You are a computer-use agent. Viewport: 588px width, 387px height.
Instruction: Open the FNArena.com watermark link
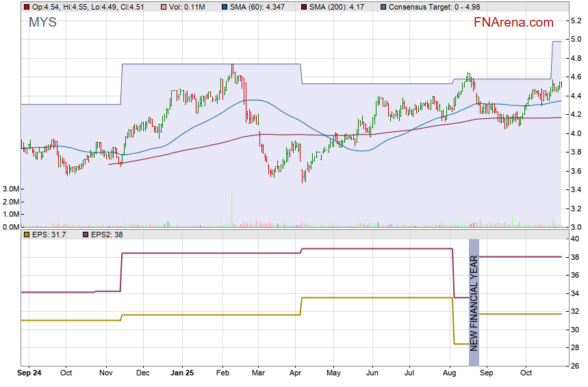[x=513, y=23]
